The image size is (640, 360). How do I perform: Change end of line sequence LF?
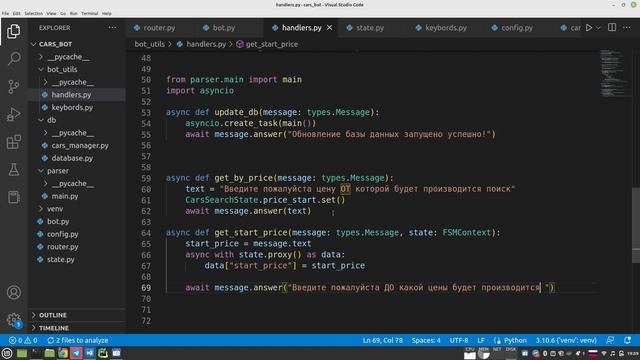point(481,340)
